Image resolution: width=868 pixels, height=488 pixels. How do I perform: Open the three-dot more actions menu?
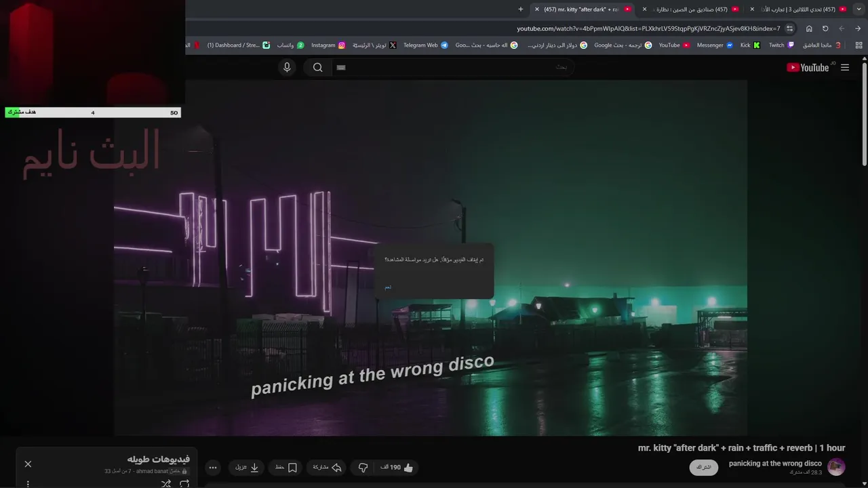click(213, 467)
